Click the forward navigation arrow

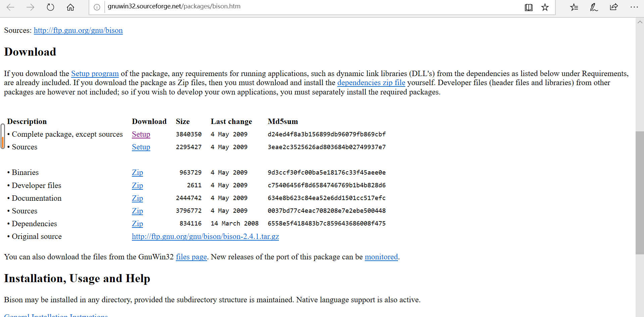pyautogui.click(x=30, y=7)
